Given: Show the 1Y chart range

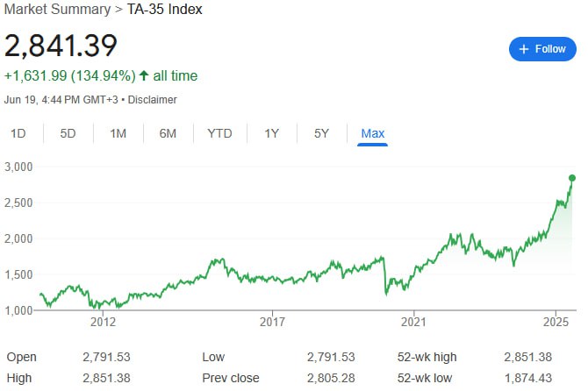Looking at the screenshot, I should click(272, 133).
